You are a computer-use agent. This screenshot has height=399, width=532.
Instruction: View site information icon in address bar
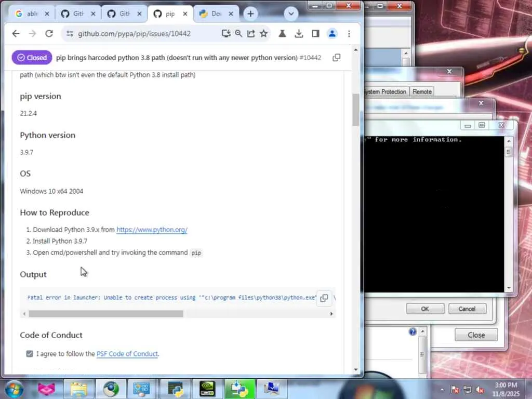pyautogui.click(x=70, y=34)
